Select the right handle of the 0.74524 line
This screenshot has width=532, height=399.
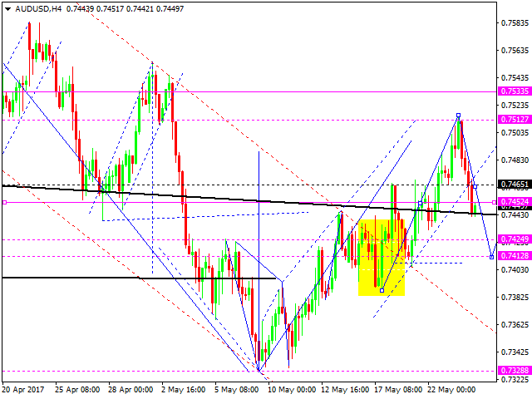[x=495, y=203]
